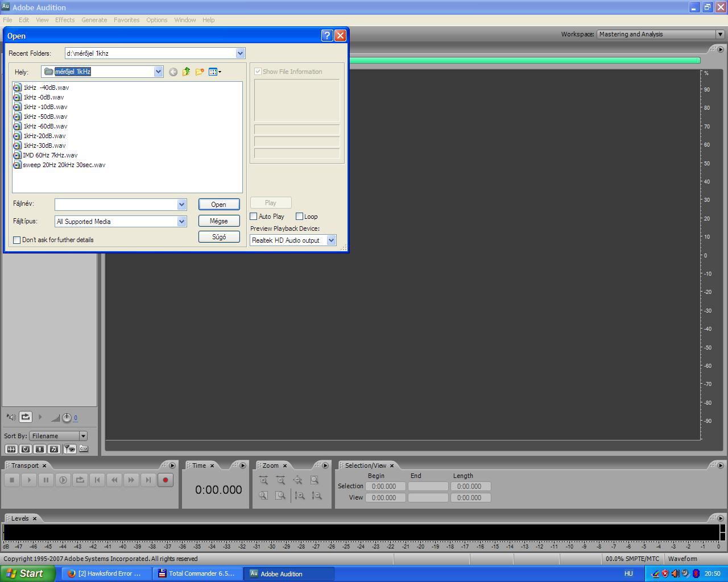Select file sweep 20Hz 20kHz 30sec.wav
The height and width of the screenshot is (582, 728).
[64, 165]
